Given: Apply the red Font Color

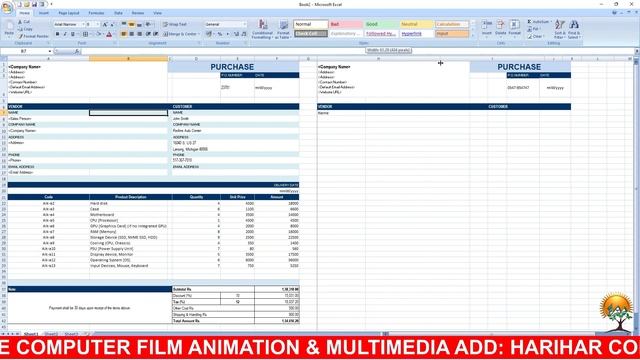Looking at the screenshot, I should pos(109,34).
